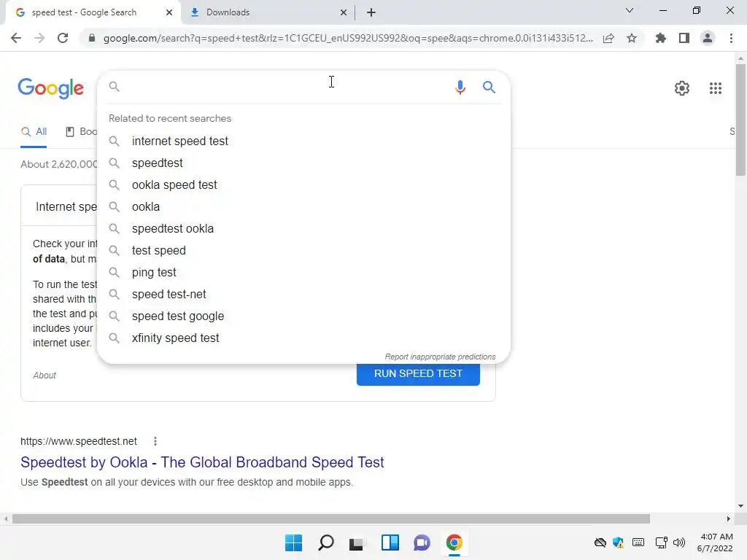Viewport: 747px width, 560px height.
Task: Open Google quick settings gear
Action: [682, 88]
